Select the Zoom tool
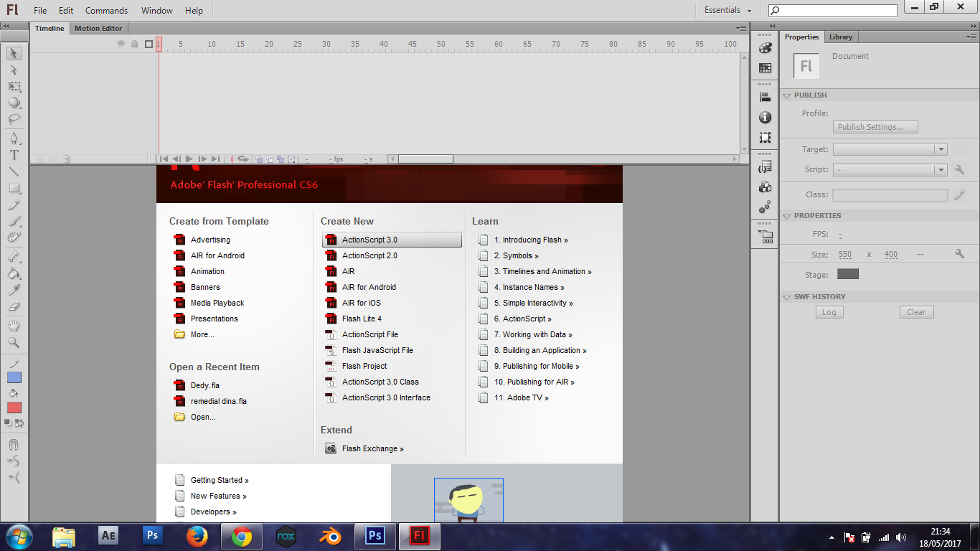Viewport: 980px width, 551px height. tap(14, 343)
